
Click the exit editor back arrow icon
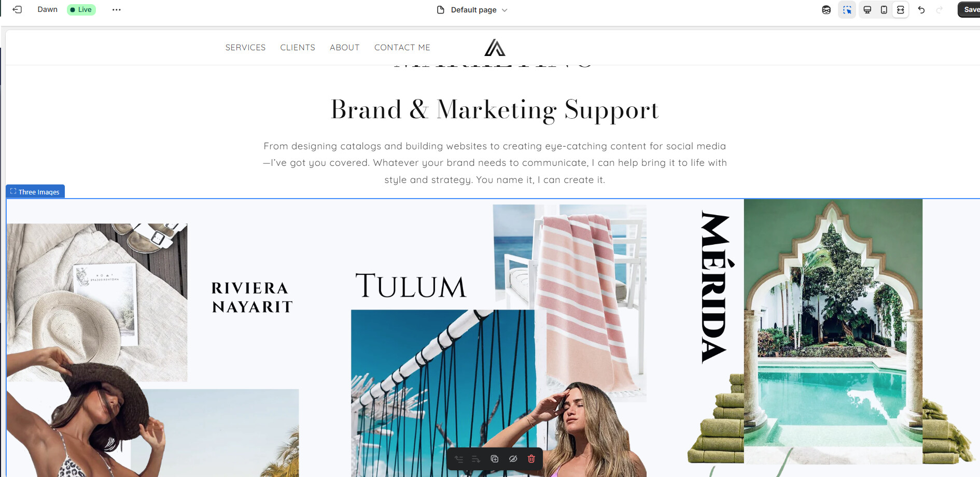pos(17,9)
